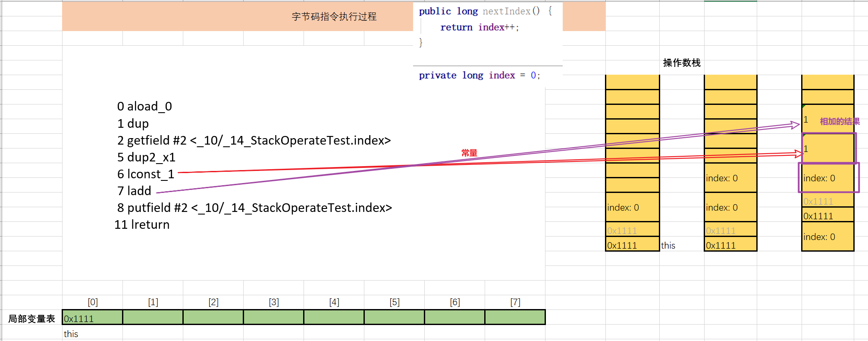Click 'this' label beside the first operand stack
Screen dimensions: 868x341
point(668,246)
